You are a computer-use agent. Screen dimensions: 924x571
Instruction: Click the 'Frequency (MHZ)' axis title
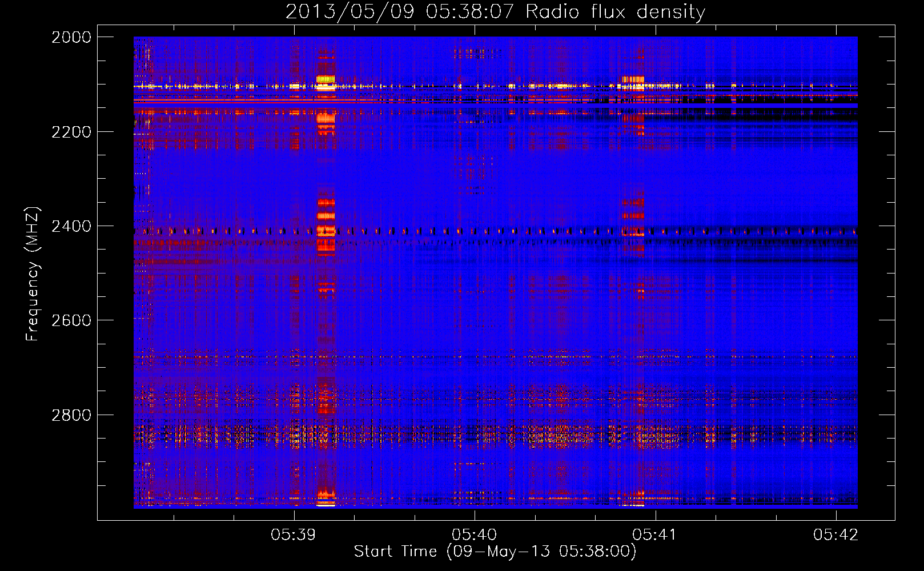pos(33,274)
